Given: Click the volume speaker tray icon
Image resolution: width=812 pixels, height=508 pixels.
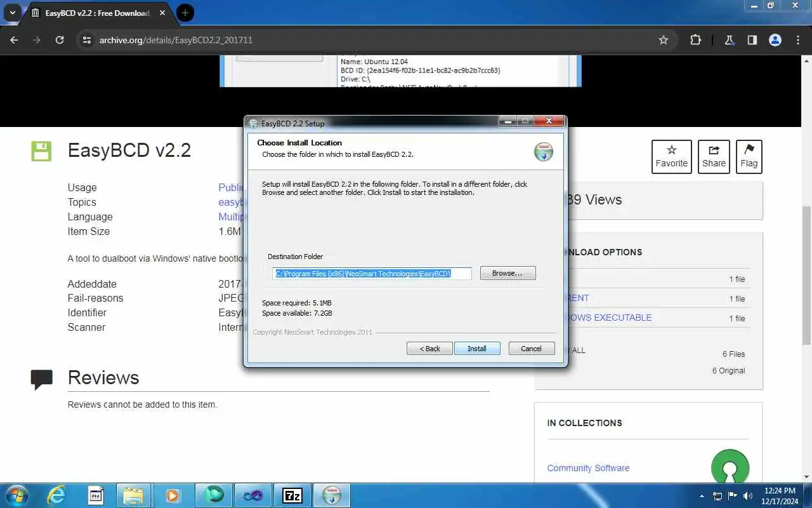Looking at the screenshot, I should [x=748, y=496].
